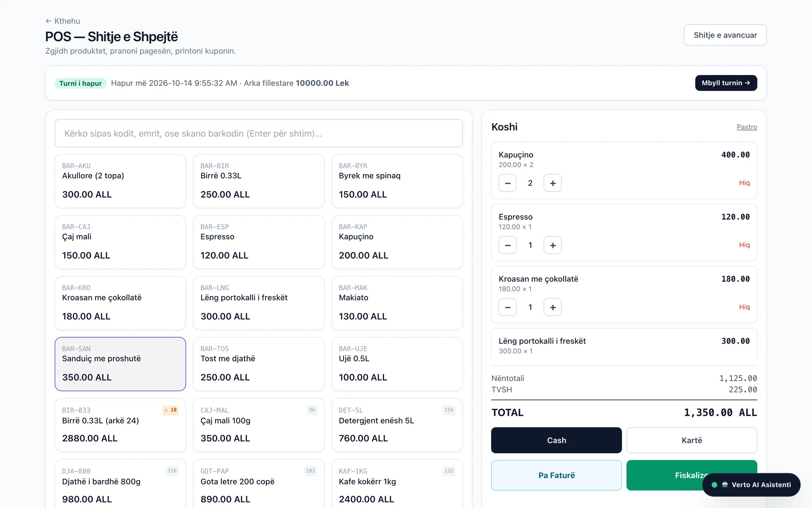Add Byrek me spinaq to cart
This screenshot has width=812, height=508.
(x=397, y=181)
